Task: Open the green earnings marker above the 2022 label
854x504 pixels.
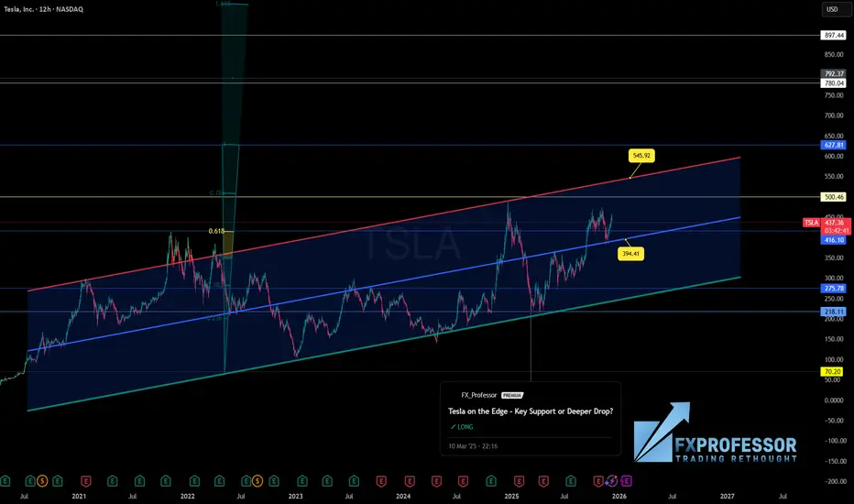Action: coord(194,480)
